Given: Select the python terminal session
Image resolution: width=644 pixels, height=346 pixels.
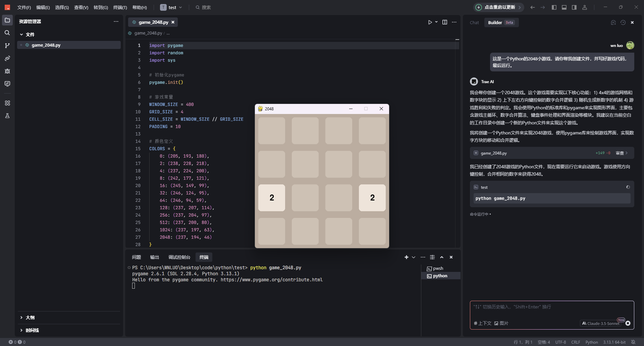Looking at the screenshot, I should [441, 276].
